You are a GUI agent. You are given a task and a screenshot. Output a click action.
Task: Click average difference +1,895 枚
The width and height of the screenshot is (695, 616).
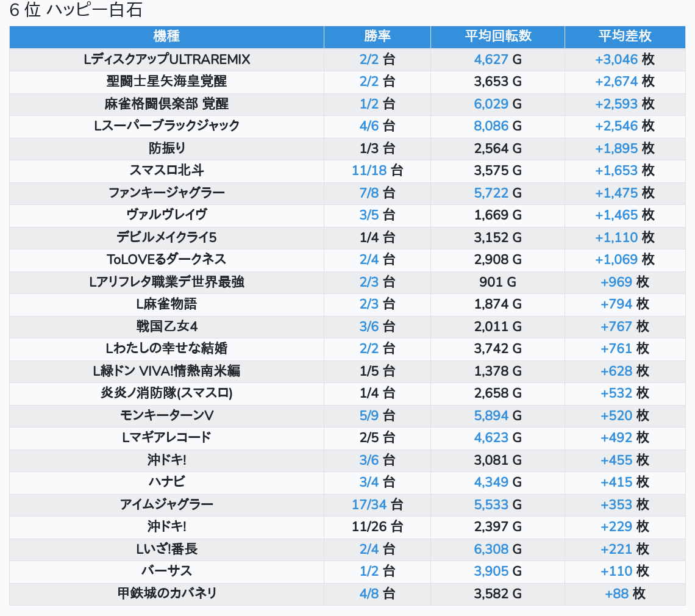tap(625, 148)
